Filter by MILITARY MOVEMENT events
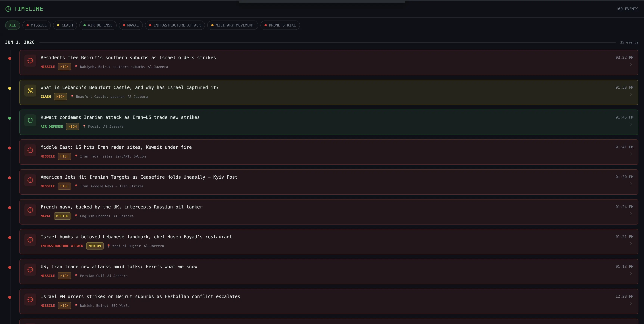Viewport: 644px width, 324px height. (x=233, y=25)
